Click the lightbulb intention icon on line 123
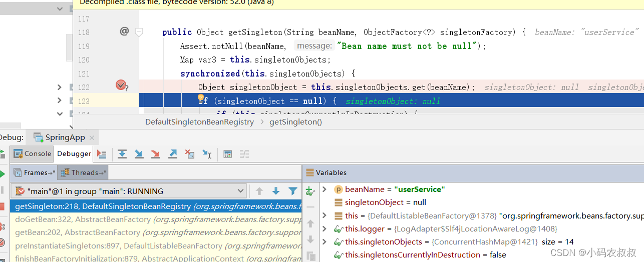The width and height of the screenshot is (644, 262). [201, 98]
